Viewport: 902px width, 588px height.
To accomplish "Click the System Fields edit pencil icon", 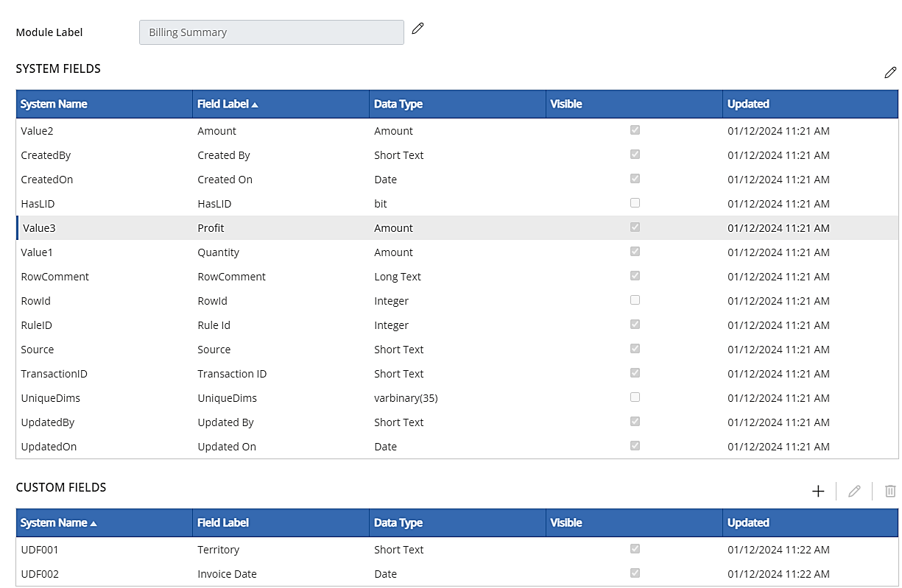I will pyautogui.click(x=890, y=72).
